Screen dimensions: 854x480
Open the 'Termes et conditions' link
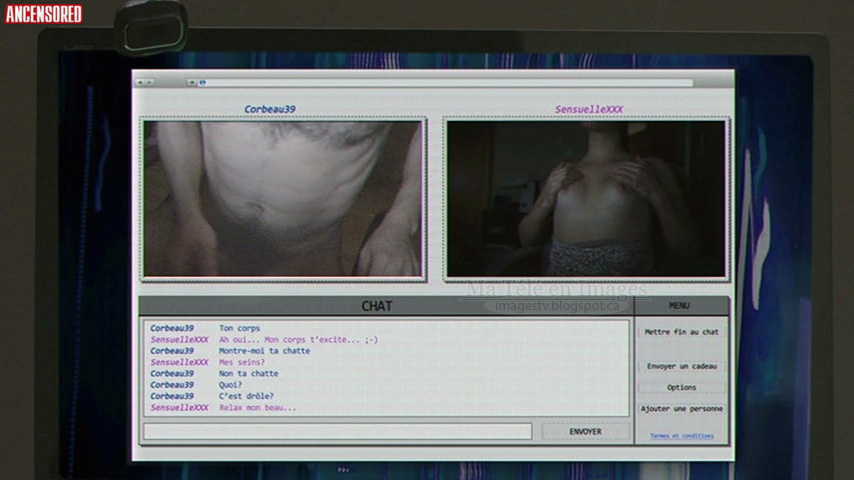681,436
